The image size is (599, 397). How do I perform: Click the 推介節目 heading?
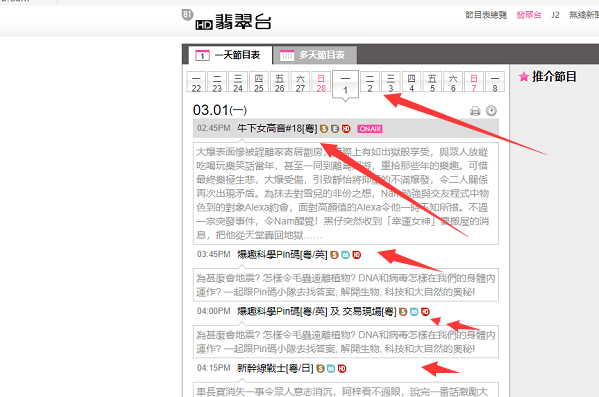554,76
